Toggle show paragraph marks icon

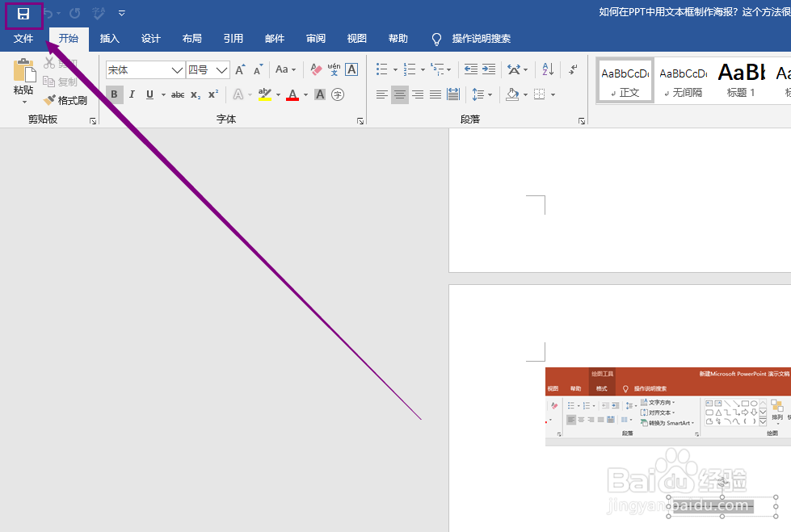[573, 69]
